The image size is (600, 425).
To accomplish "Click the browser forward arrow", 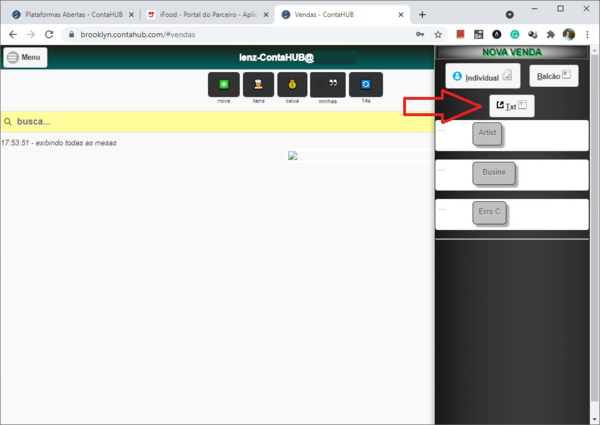I will coord(31,34).
